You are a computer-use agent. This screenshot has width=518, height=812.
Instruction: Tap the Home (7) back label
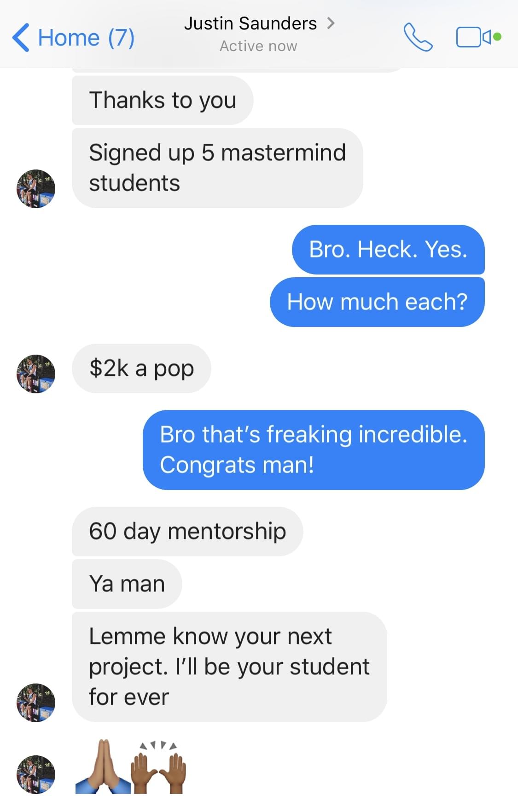tap(86, 37)
